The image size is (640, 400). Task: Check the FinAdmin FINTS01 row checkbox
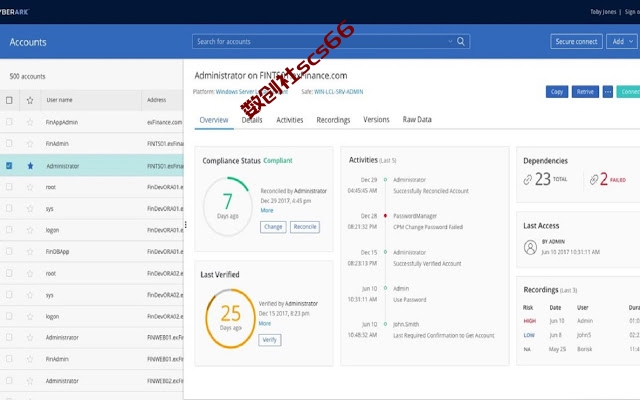tap(9, 143)
